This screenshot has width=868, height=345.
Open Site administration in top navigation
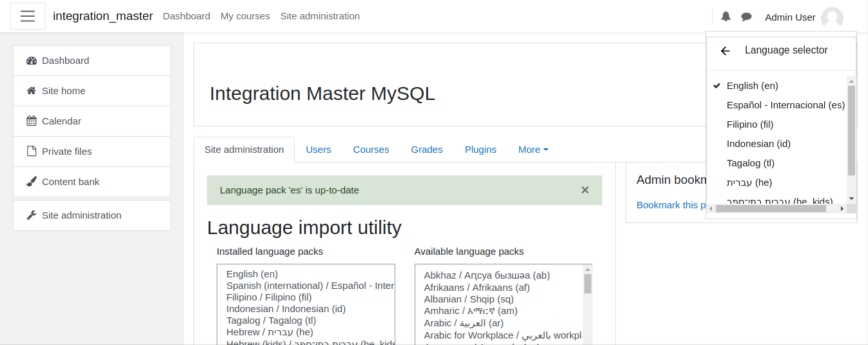click(x=320, y=16)
